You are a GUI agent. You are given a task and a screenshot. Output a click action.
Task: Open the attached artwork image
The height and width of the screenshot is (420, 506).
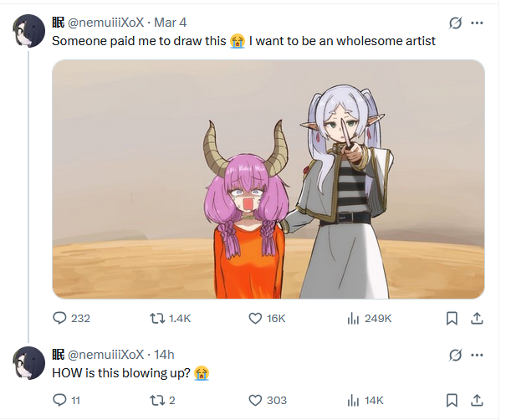[x=268, y=179]
